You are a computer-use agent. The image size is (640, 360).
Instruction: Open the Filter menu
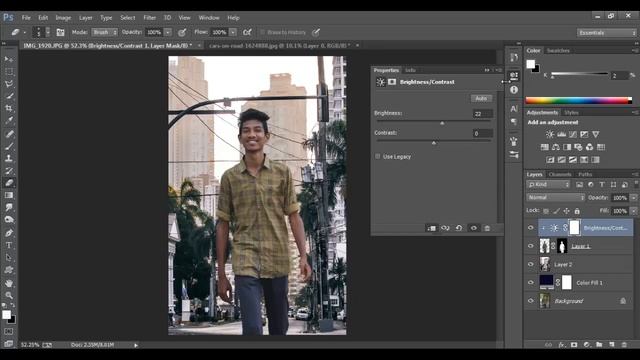coord(149,18)
